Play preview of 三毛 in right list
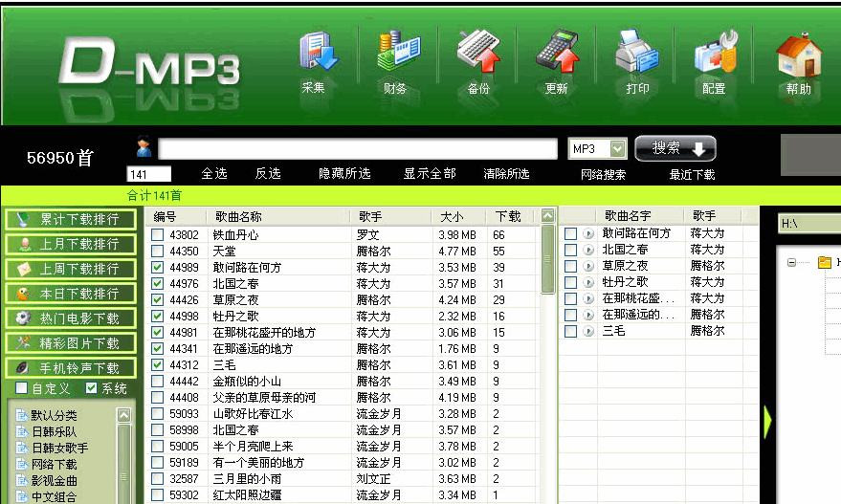Viewport: 841px width, 504px height. (x=588, y=331)
